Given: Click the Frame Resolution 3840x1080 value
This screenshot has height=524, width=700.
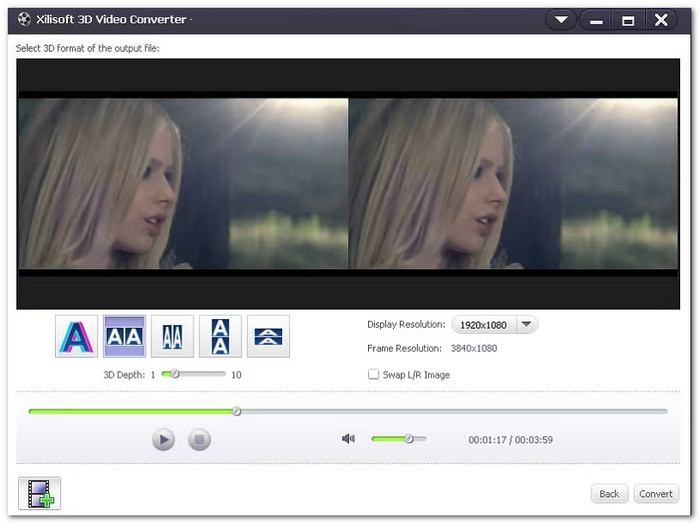Looking at the screenshot, I should tap(474, 349).
